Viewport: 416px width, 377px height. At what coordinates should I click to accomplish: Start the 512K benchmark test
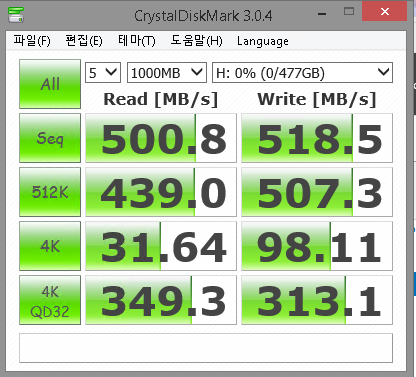click(50, 192)
